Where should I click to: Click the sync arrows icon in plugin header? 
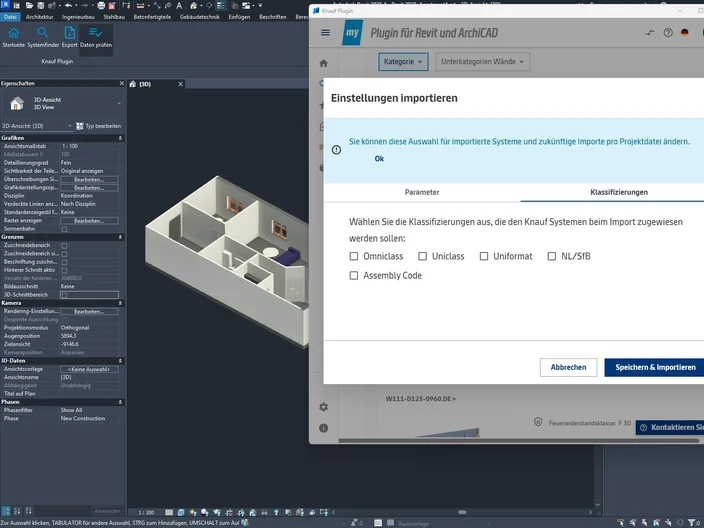click(650, 32)
